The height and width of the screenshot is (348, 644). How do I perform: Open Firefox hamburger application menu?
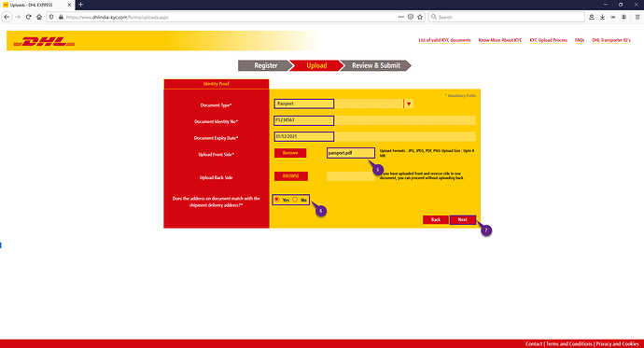tap(637, 17)
